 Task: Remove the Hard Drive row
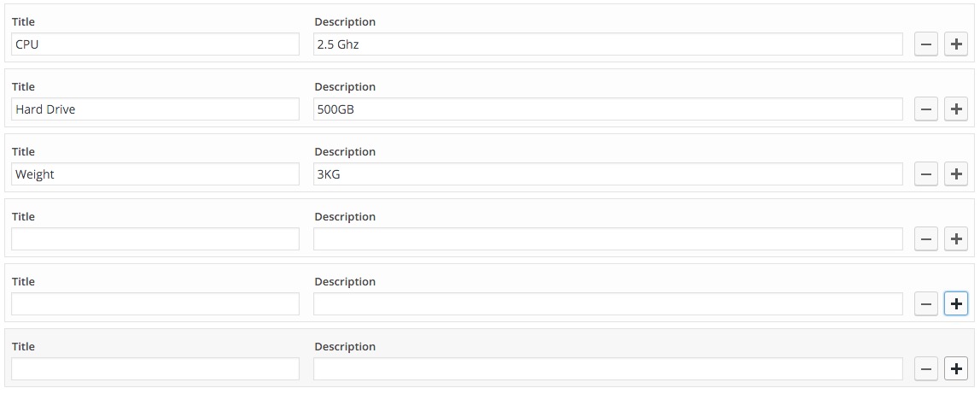(x=926, y=109)
